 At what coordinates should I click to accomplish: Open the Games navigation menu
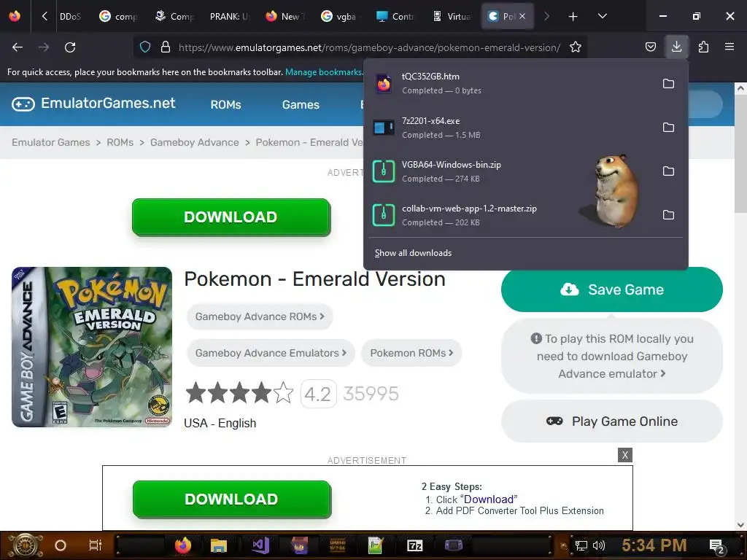click(x=301, y=105)
